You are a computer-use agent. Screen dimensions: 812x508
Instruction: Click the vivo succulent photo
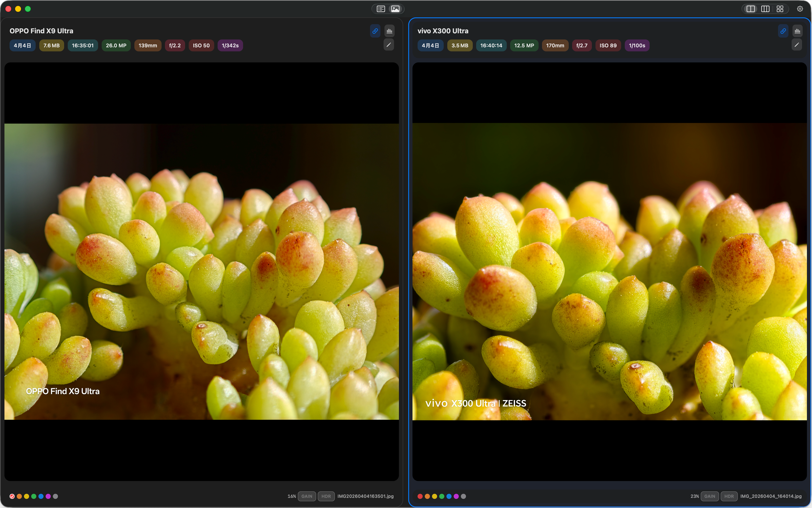(609, 271)
